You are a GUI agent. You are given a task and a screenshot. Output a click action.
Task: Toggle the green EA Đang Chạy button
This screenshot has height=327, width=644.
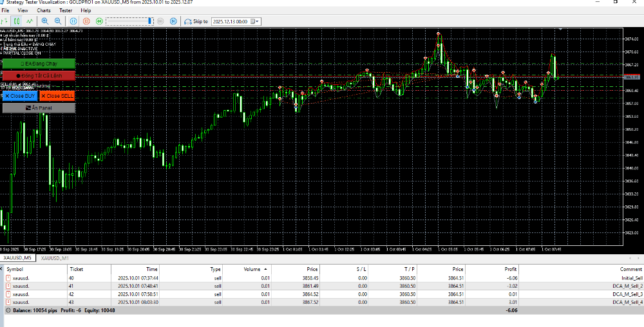pos(39,64)
